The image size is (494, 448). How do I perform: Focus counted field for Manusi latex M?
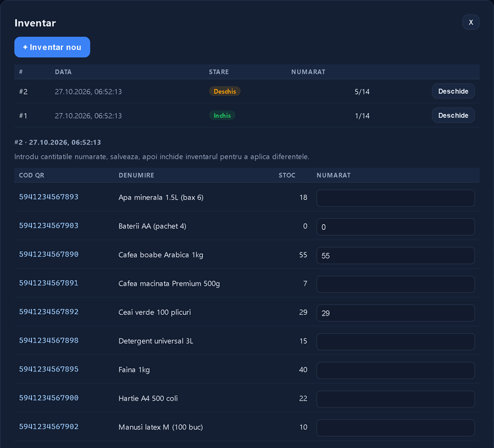(395, 428)
